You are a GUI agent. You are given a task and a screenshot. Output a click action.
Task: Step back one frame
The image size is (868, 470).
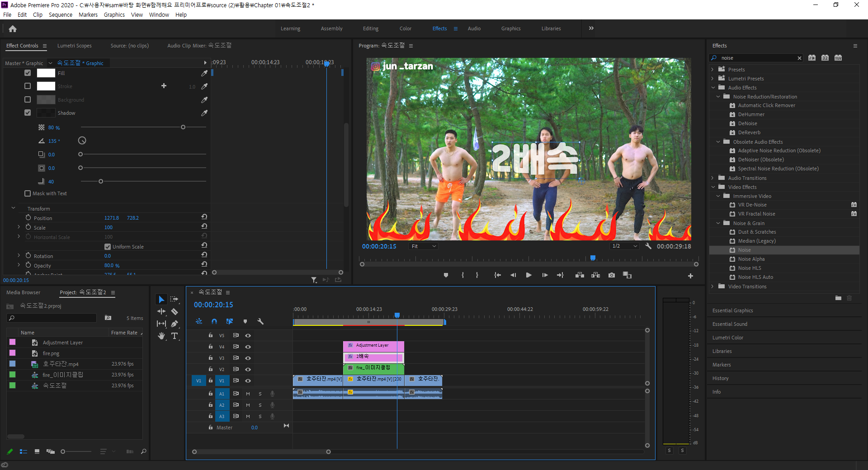tap(513, 275)
